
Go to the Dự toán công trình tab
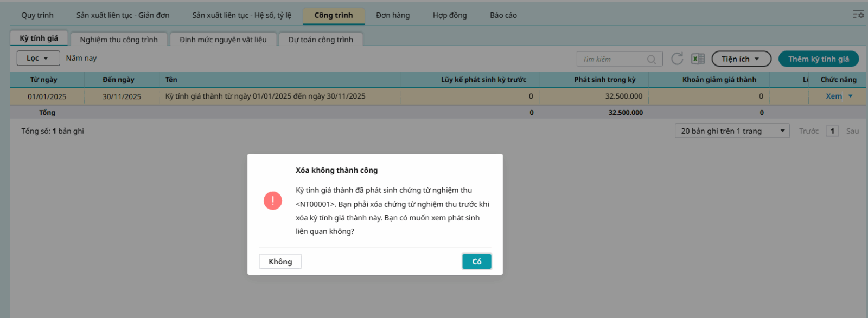321,40
